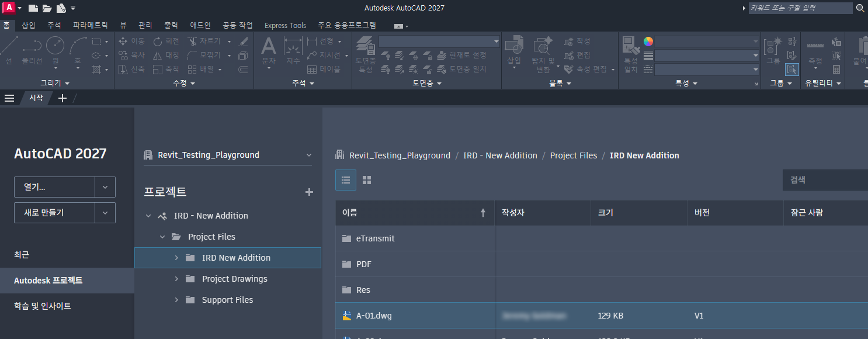Screen dimensions: 868x339
Task: Click the Quick Calculator icon in Utilities
Action: pos(836,70)
